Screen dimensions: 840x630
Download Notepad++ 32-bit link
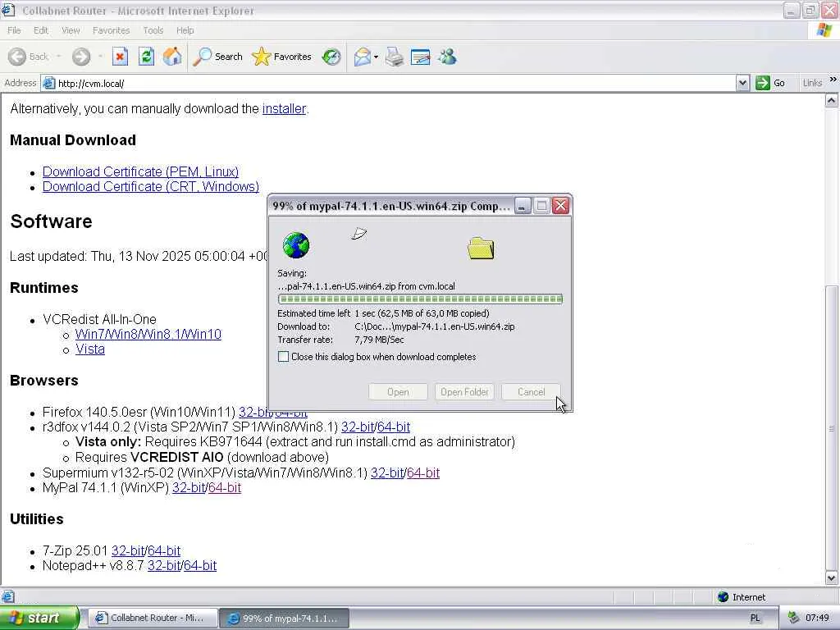point(164,566)
